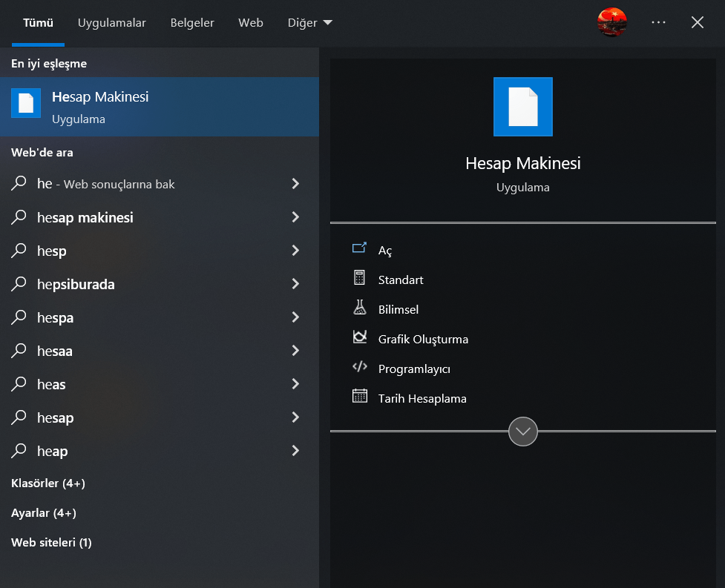Launch Standart calculator mode label

401,280
